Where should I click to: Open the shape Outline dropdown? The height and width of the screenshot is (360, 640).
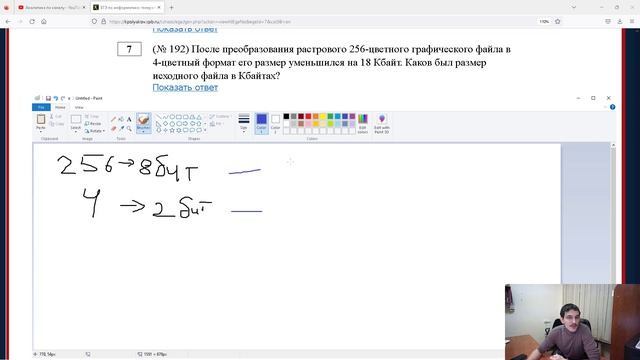220,117
